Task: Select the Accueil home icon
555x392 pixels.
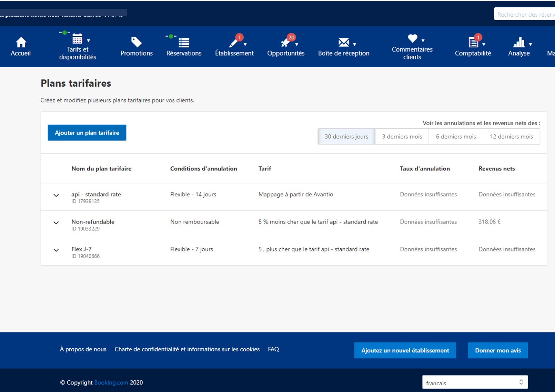Action: (20, 42)
